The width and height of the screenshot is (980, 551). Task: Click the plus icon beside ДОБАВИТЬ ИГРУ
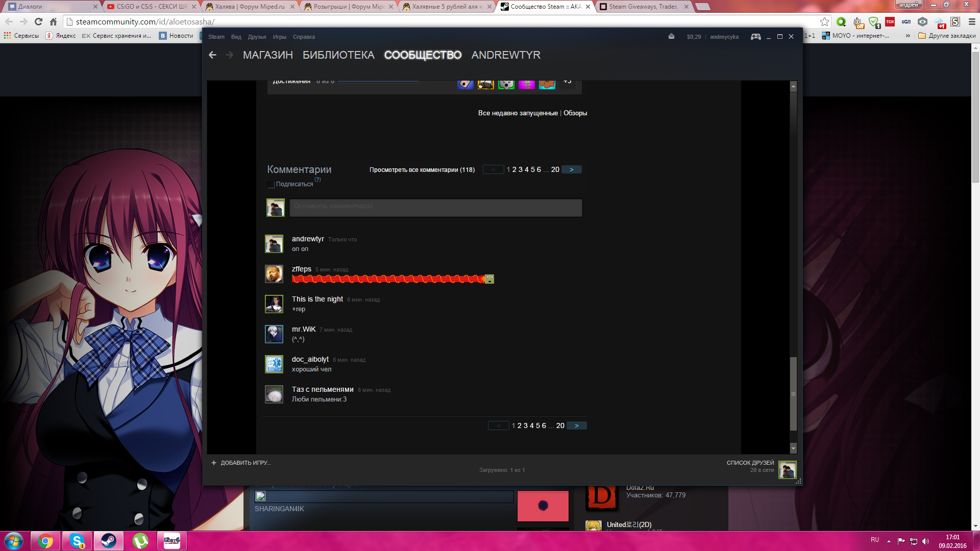tap(214, 463)
